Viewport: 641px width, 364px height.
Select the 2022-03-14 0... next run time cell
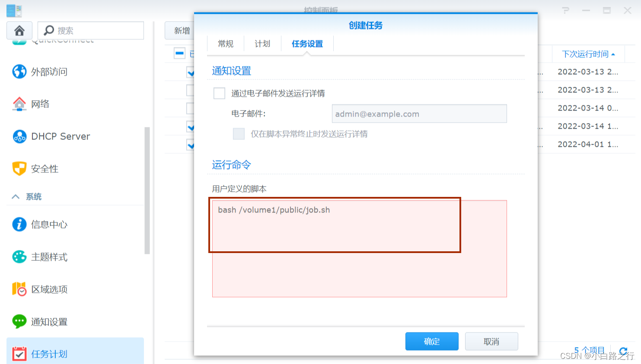(588, 108)
